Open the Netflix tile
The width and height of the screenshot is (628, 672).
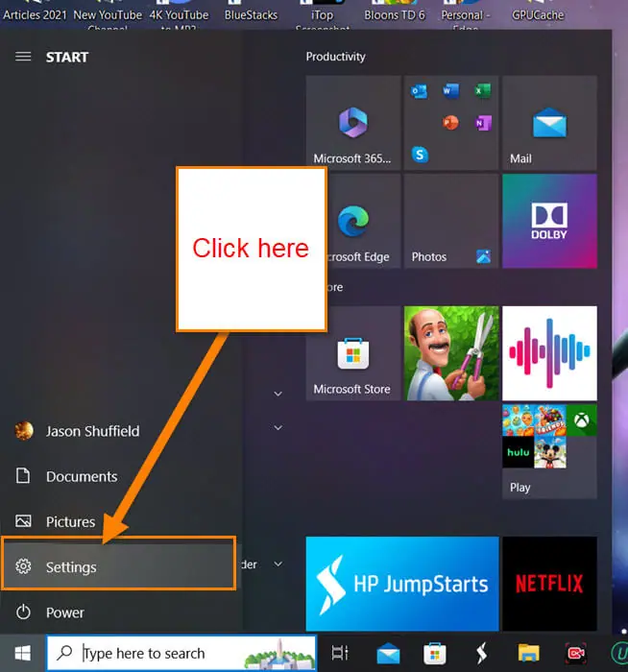[x=549, y=584]
